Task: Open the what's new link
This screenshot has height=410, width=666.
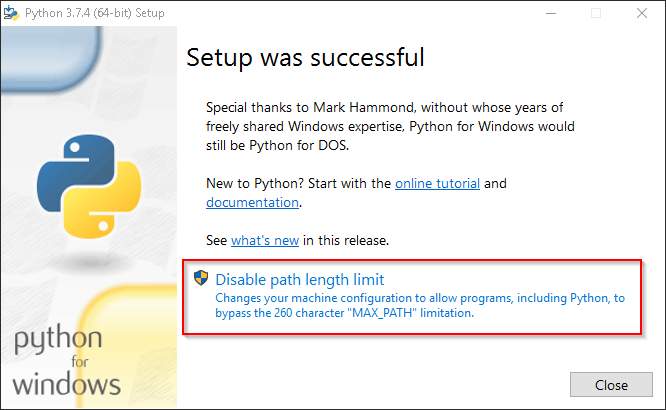Action: click(x=264, y=240)
